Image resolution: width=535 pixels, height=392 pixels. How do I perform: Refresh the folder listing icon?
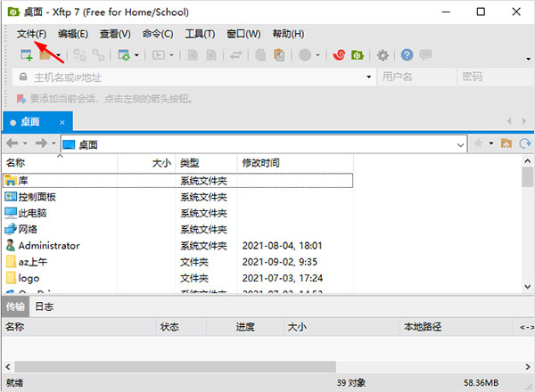[x=525, y=143]
